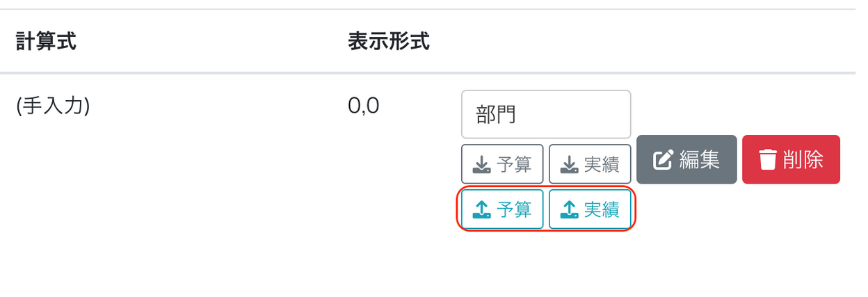Click the 表示形式 column header
This screenshot has width=868, height=297.
coord(389,42)
